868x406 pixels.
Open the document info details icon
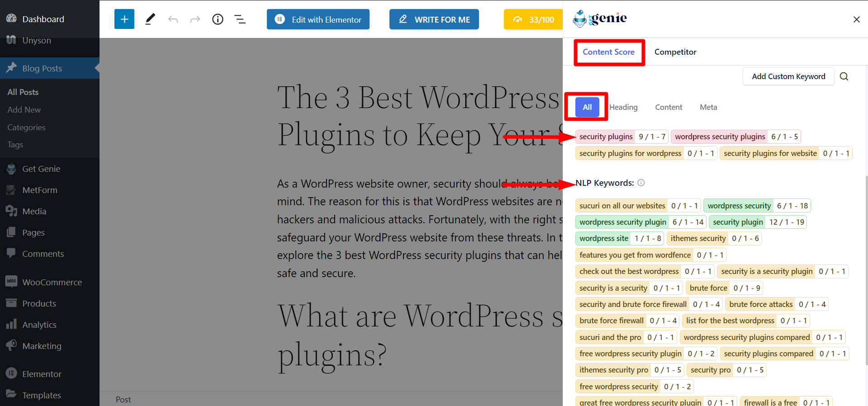coord(218,19)
